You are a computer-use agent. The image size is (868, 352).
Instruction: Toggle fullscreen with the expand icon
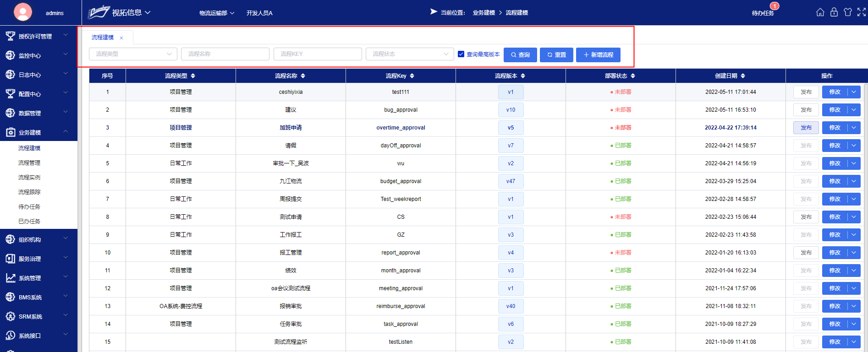coord(862,12)
